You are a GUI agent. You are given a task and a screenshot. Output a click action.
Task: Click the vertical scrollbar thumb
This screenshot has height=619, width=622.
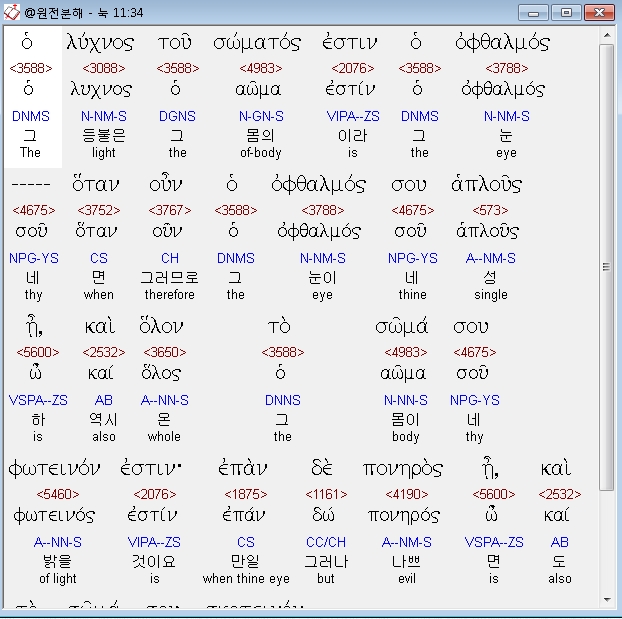pos(607,267)
